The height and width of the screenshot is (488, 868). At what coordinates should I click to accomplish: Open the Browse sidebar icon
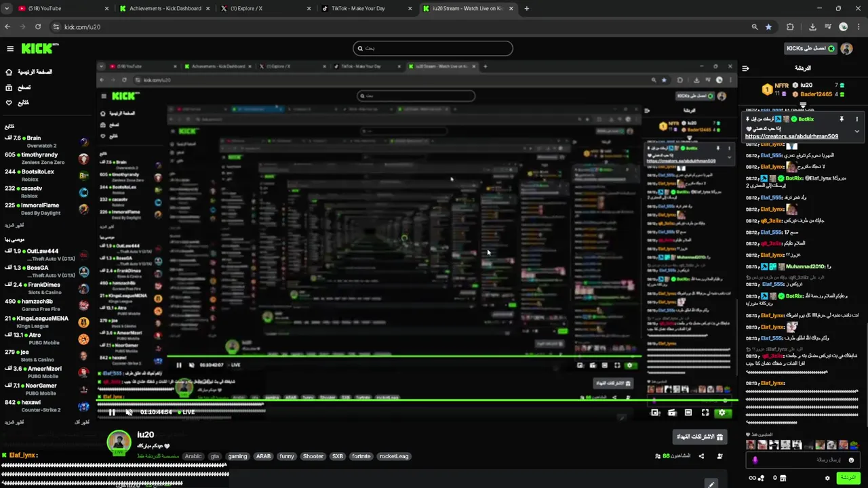pos(9,87)
